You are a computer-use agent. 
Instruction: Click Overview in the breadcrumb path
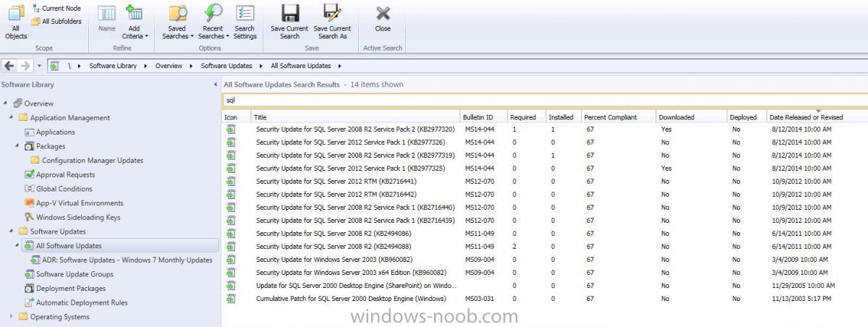[169, 66]
